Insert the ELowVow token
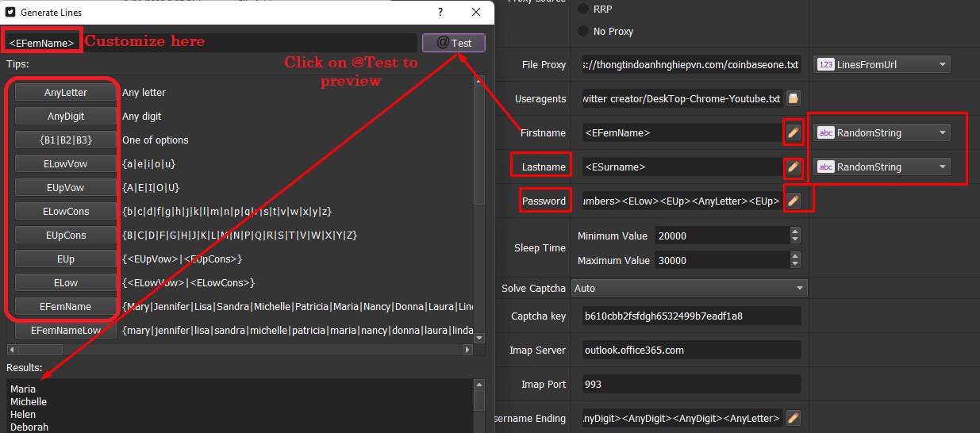The height and width of the screenshot is (433, 980). pyautogui.click(x=66, y=164)
